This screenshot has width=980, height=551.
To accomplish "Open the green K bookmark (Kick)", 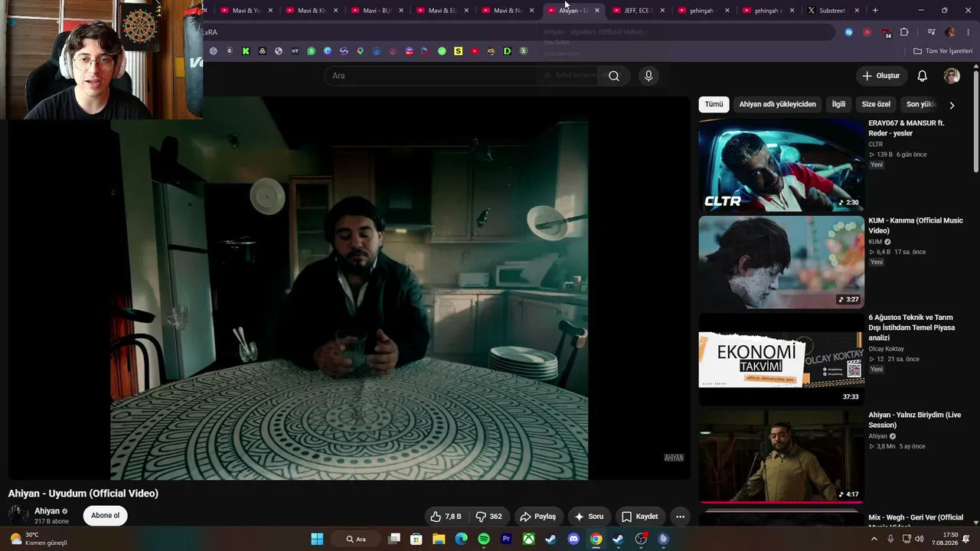I will coord(246,51).
